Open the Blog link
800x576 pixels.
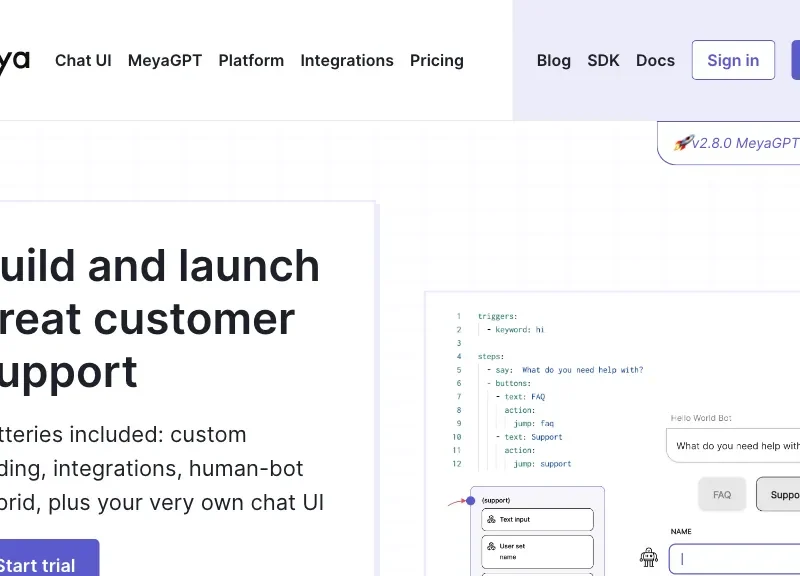[554, 60]
